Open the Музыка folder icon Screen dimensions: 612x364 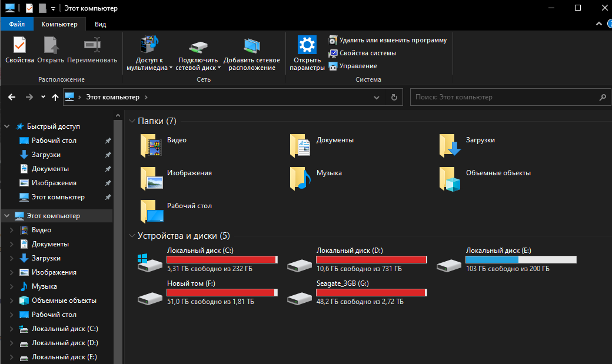(x=300, y=179)
